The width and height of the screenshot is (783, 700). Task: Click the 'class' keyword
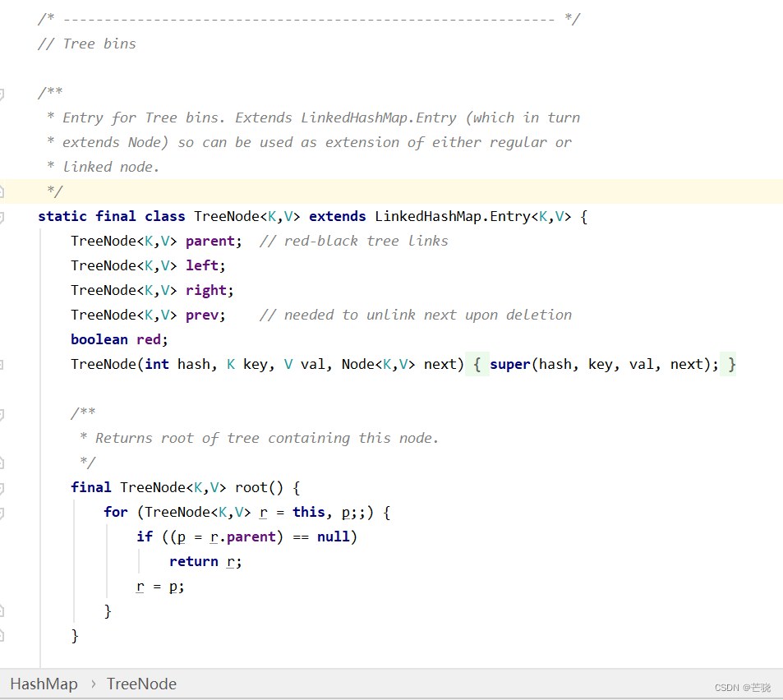tap(165, 216)
